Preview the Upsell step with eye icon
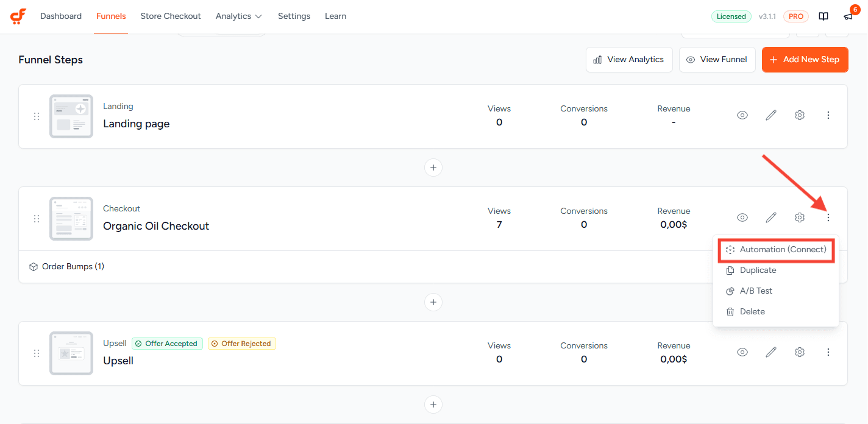868x424 pixels. tap(742, 352)
